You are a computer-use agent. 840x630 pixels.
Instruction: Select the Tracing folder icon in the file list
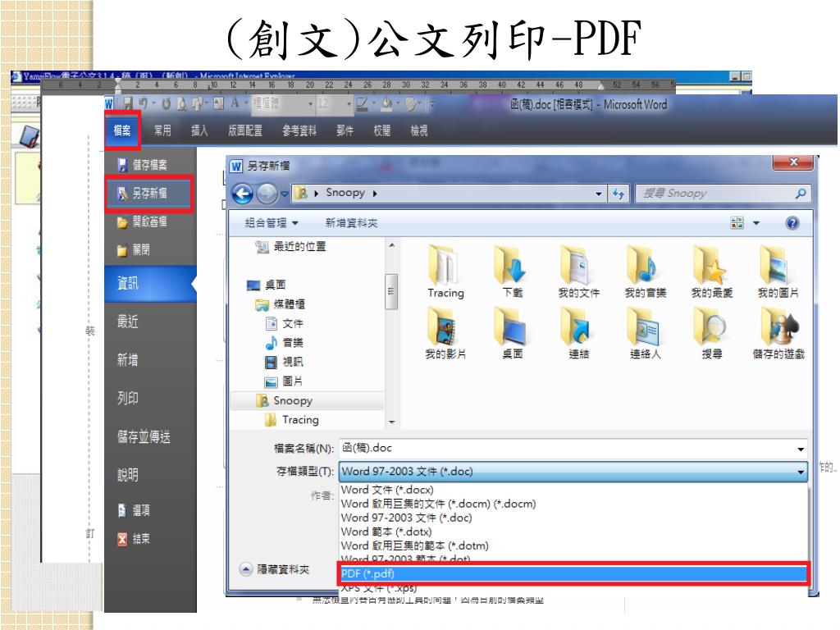click(445, 272)
